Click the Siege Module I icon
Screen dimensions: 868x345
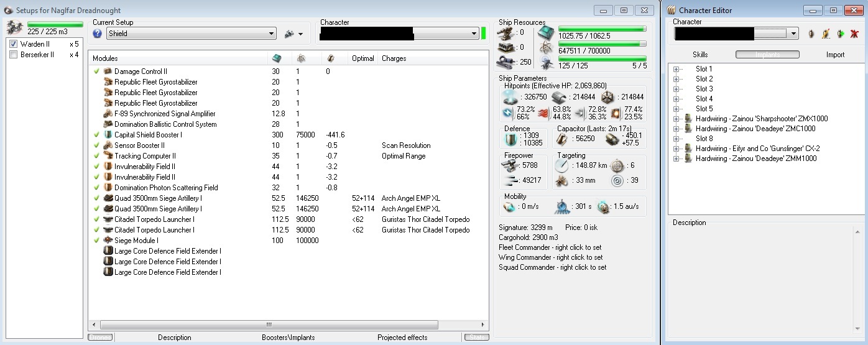[x=108, y=241]
